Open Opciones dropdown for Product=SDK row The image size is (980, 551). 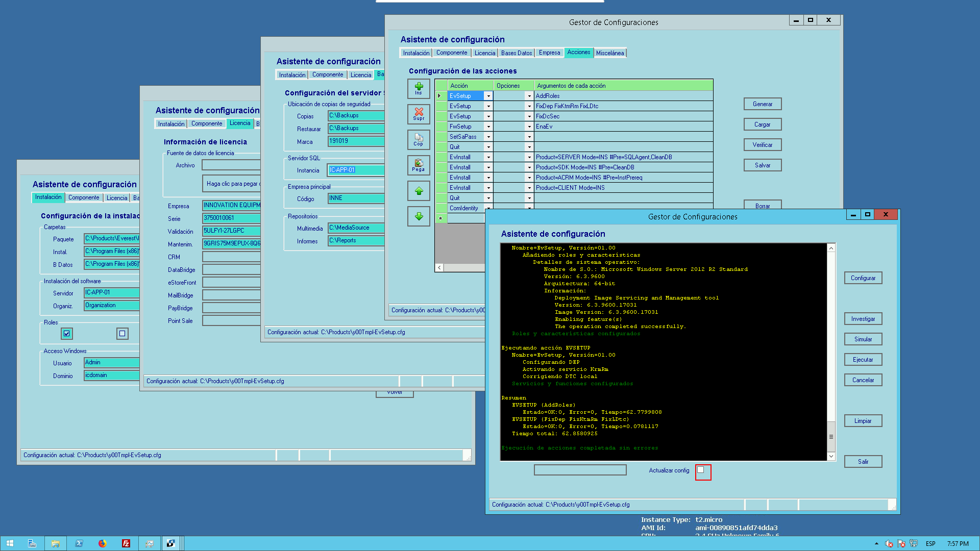[529, 167]
